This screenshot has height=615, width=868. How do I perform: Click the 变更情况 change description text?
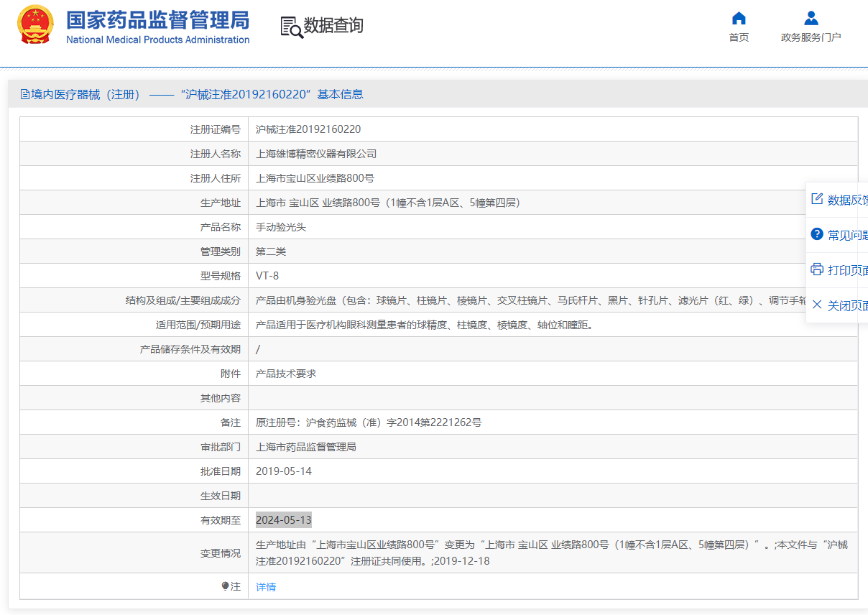pyautogui.click(x=552, y=552)
